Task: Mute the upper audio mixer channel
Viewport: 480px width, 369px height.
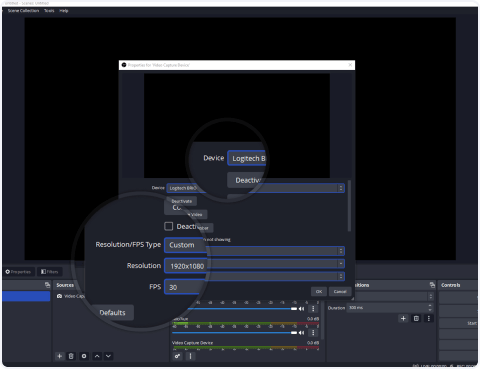Action: pos(302,309)
